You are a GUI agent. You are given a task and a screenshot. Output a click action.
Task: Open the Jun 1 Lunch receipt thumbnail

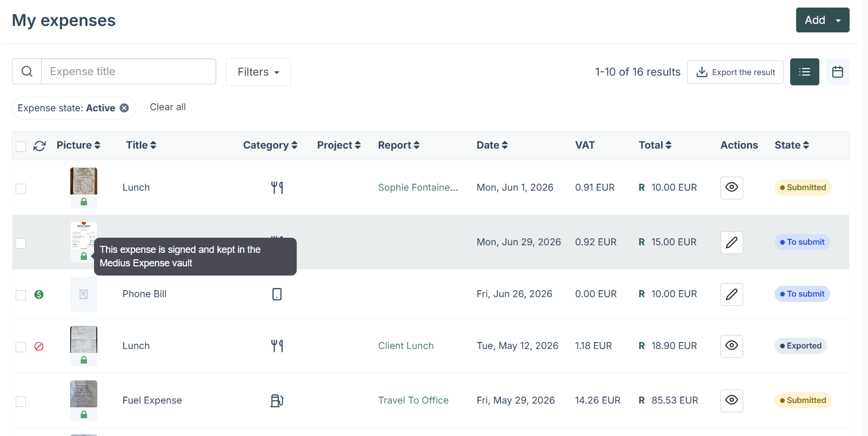click(84, 181)
